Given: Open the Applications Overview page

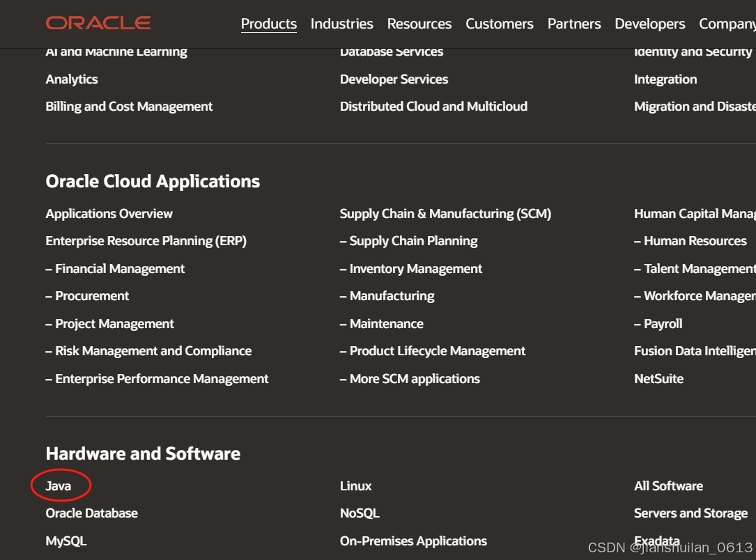Looking at the screenshot, I should point(109,213).
